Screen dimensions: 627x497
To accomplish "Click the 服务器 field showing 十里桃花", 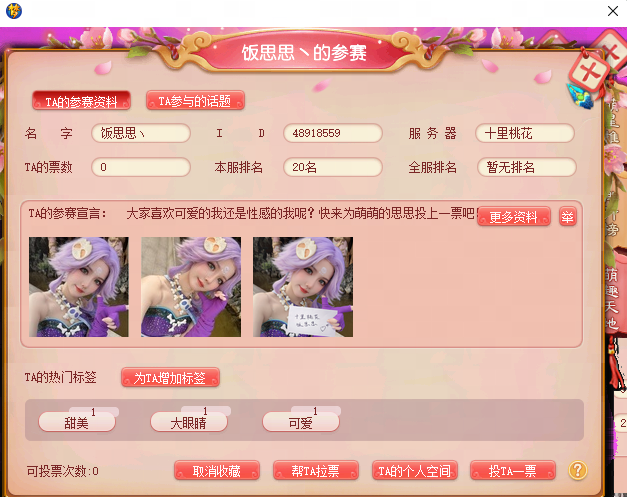I will click(x=525, y=133).
